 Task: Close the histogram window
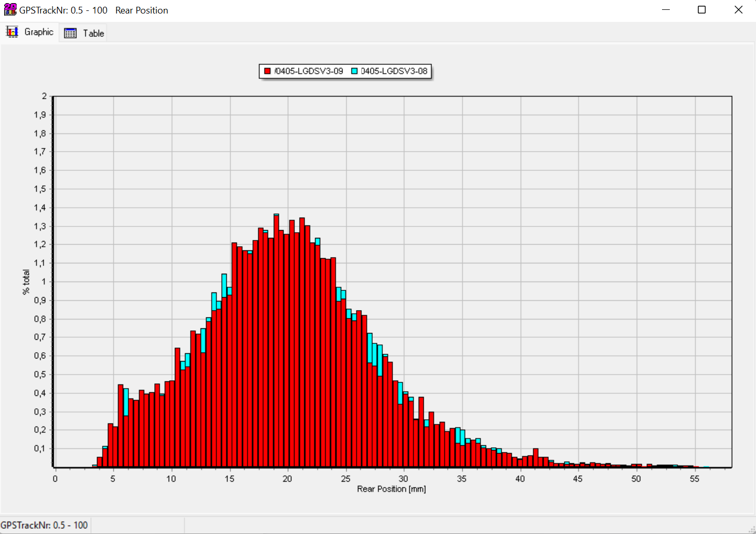point(738,10)
